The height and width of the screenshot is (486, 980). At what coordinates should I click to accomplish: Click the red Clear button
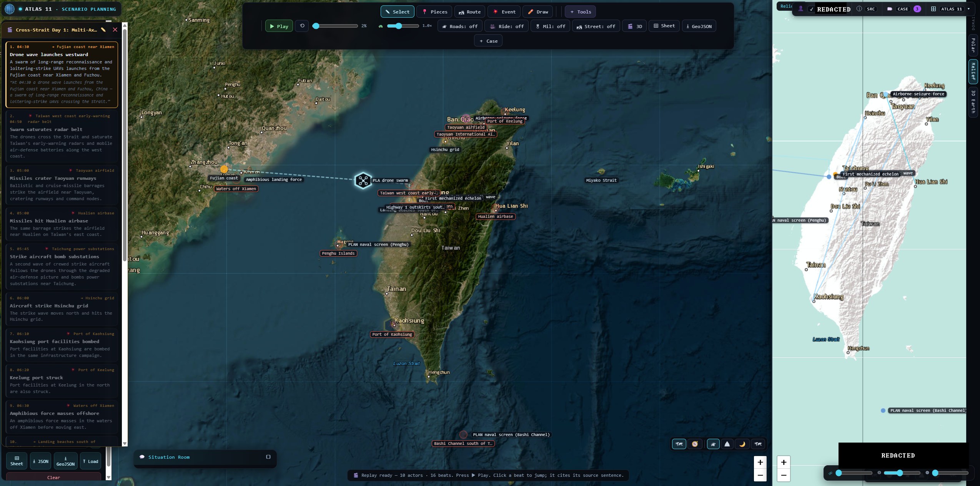tap(53, 477)
